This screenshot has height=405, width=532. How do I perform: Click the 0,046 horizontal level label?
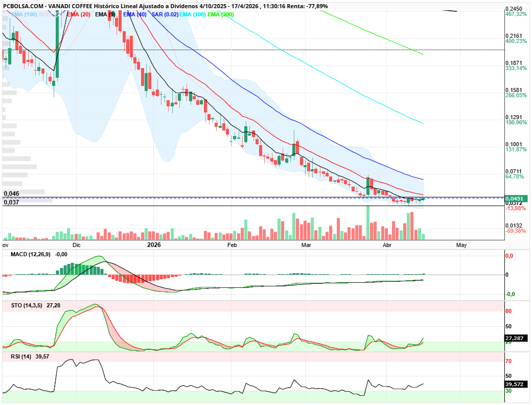(x=11, y=194)
